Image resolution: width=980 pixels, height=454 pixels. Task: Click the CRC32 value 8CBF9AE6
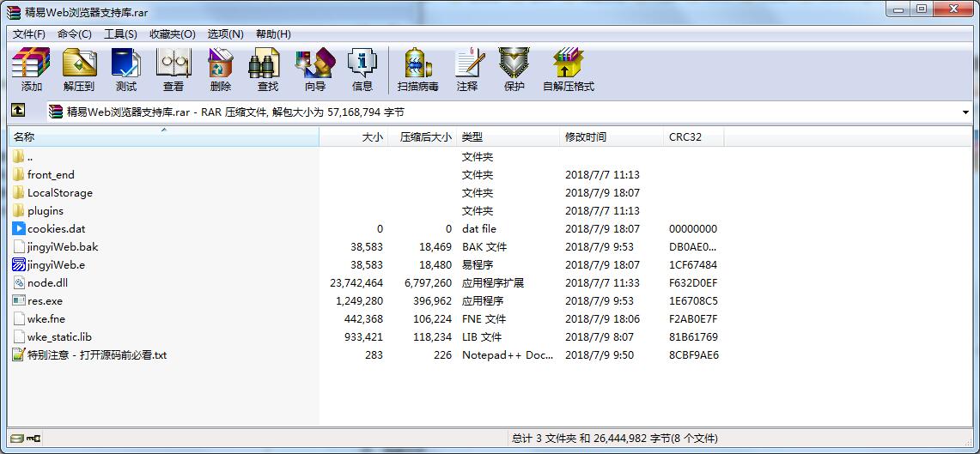coord(694,354)
